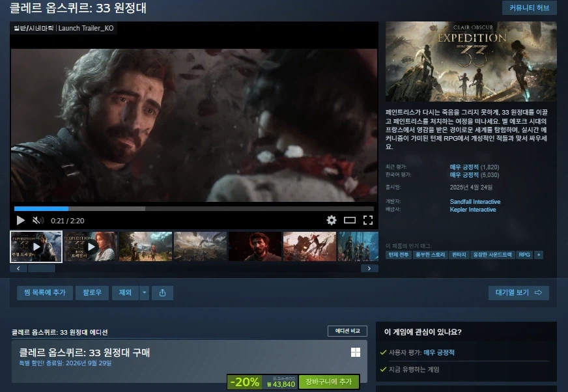
Task: Open publisher Kepler Interactive link
Action: click(473, 210)
